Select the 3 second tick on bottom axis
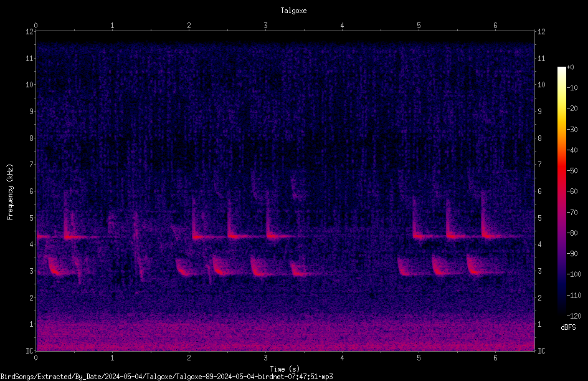Image resolution: width=588 pixels, height=381 pixels. click(x=265, y=358)
